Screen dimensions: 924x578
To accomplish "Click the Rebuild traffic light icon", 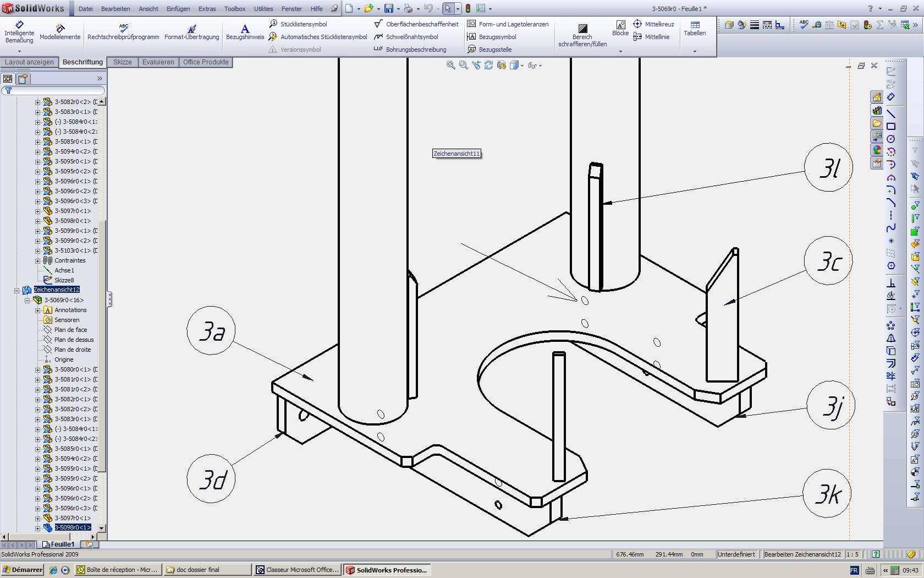I will [468, 9].
